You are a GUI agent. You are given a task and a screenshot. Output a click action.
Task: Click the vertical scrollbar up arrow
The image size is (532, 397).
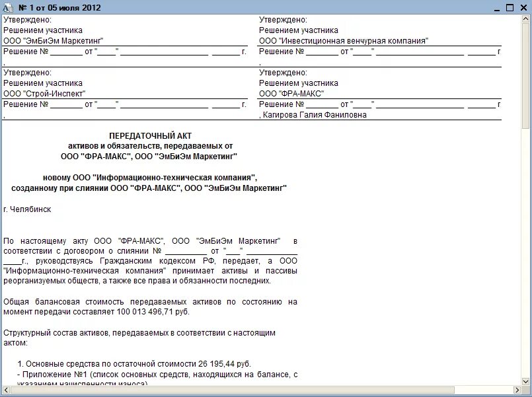point(525,19)
